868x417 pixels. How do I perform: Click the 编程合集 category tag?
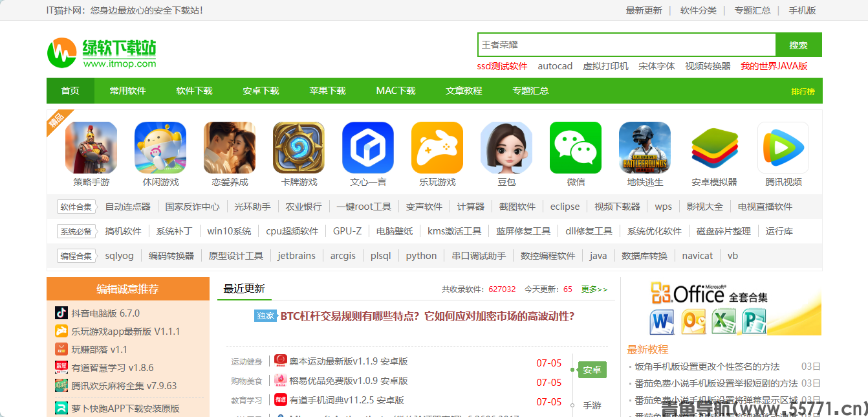(76, 256)
